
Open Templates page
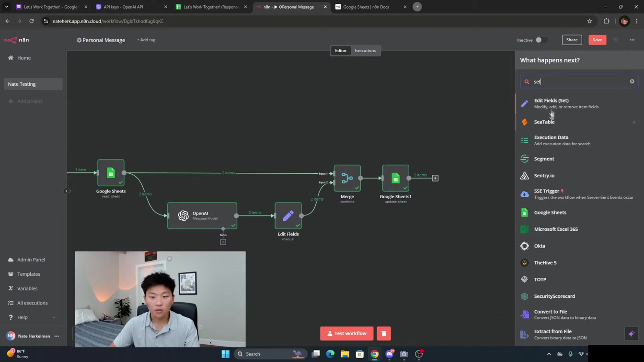coord(33,274)
